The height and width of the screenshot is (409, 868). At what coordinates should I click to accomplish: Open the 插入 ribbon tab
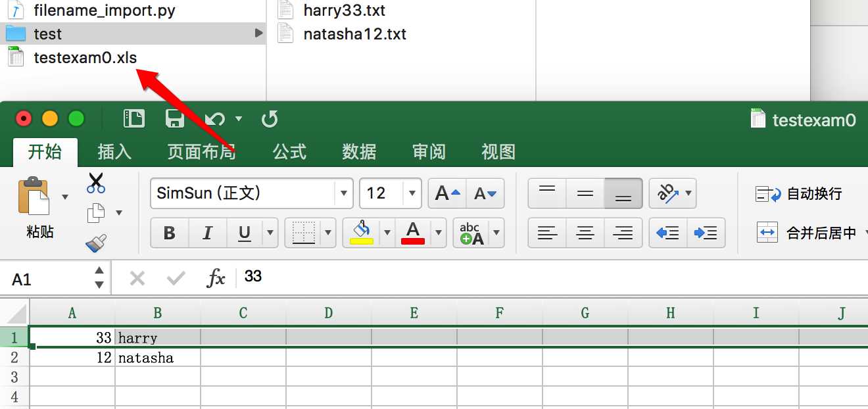point(114,152)
